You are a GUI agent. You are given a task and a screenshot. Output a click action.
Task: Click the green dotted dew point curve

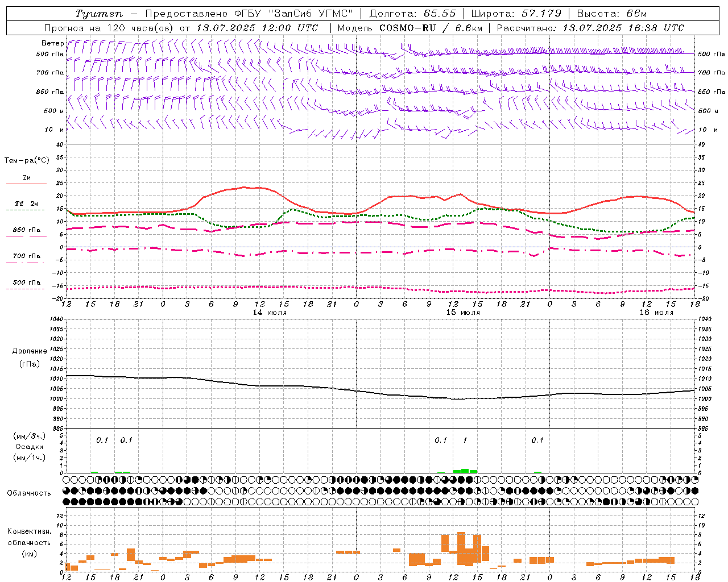pos(381,216)
